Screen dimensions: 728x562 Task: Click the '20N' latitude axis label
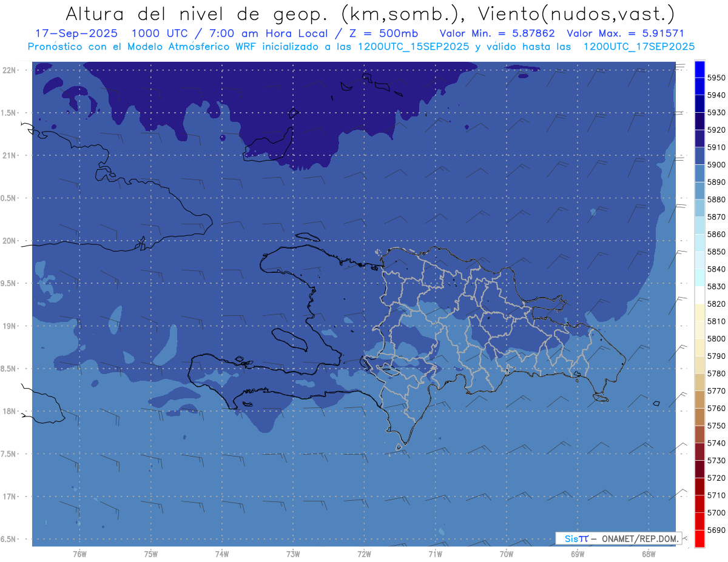(10, 241)
